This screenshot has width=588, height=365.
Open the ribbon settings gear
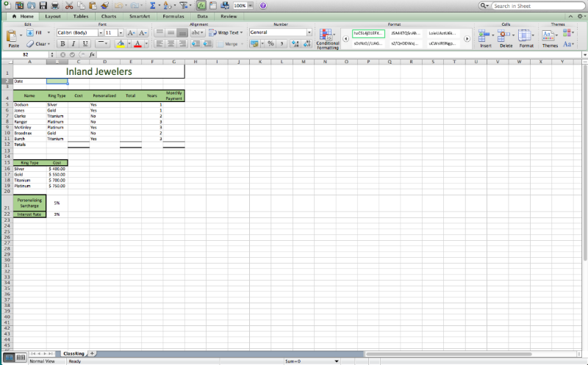coord(580,16)
